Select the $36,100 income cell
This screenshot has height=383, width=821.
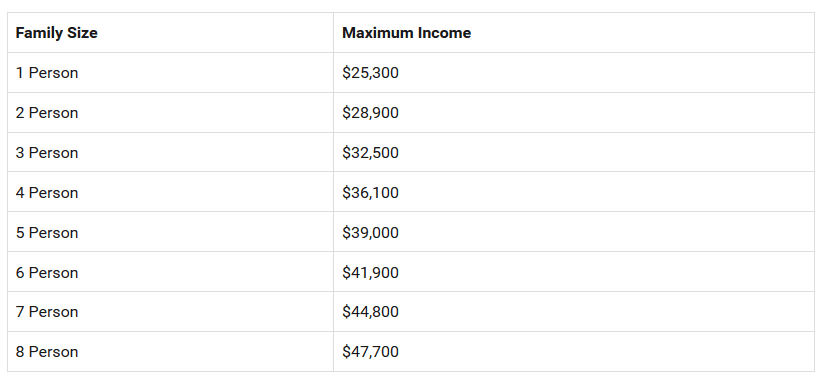pos(574,192)
